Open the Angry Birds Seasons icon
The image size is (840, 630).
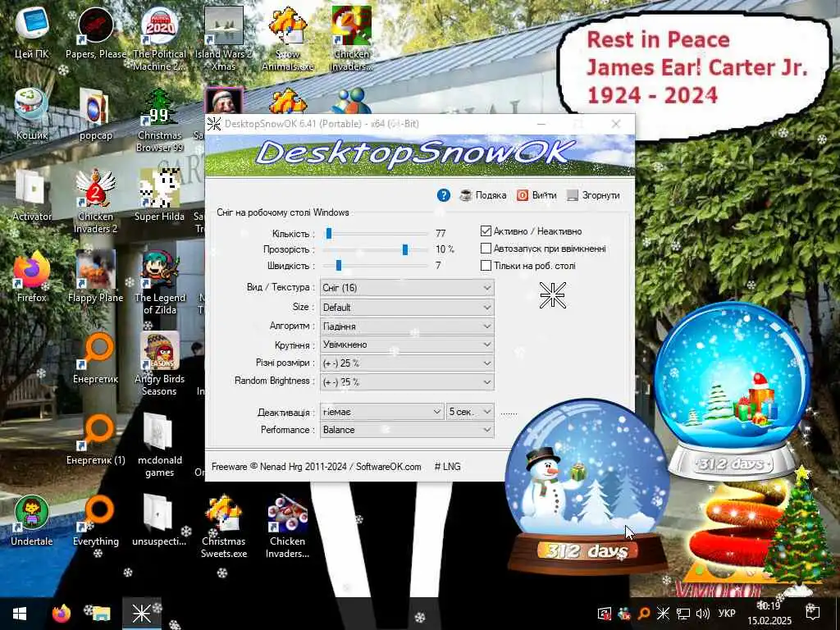[160, 364]
